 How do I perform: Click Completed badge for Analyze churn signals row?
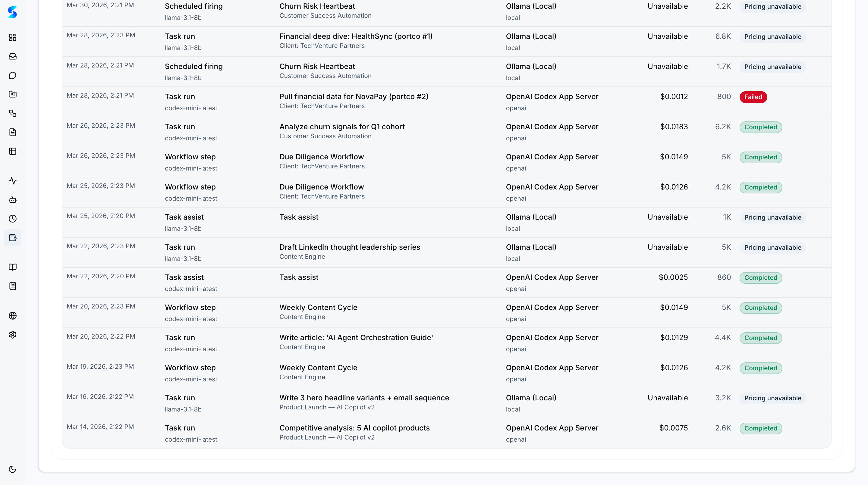(760, 127)
